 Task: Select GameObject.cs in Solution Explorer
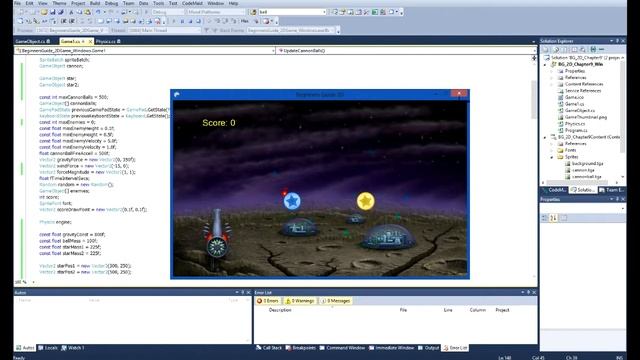point(580,110)
